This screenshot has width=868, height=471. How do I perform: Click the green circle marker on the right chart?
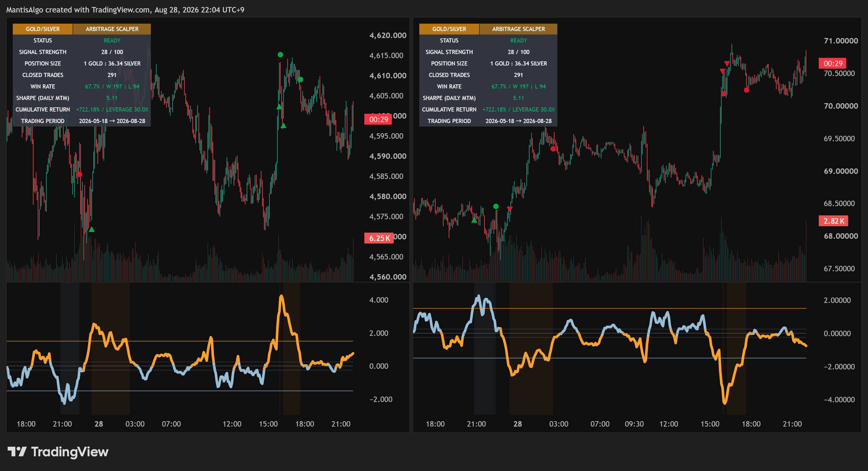pos(496,206)
